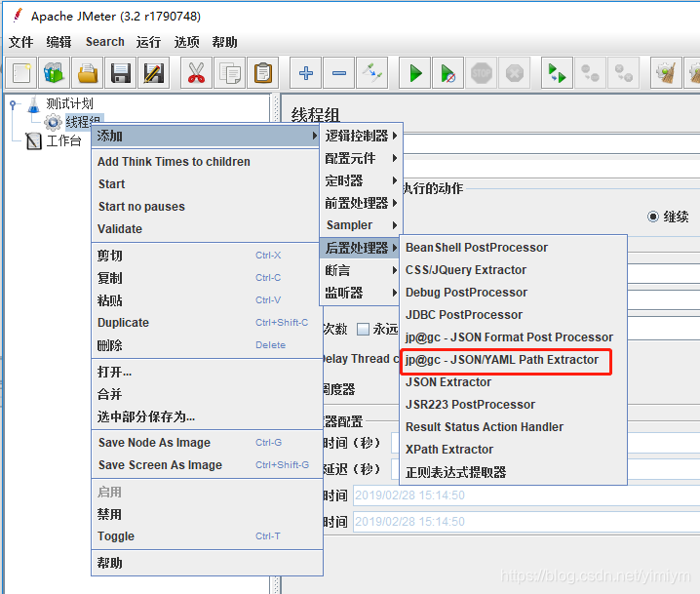This screenshot has width=700, height=594.
Task: Click the green Start run icon
Action: (x=415, y=73)
